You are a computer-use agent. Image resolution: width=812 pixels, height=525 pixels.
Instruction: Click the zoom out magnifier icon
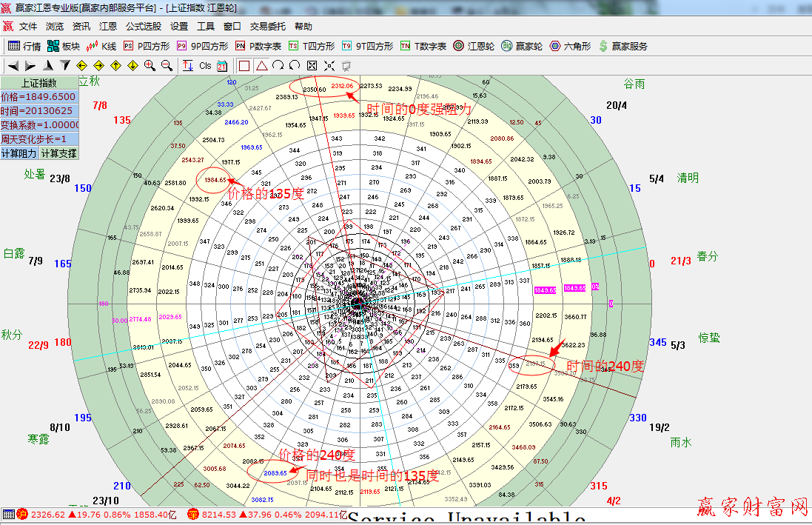[x=167, y=65]
